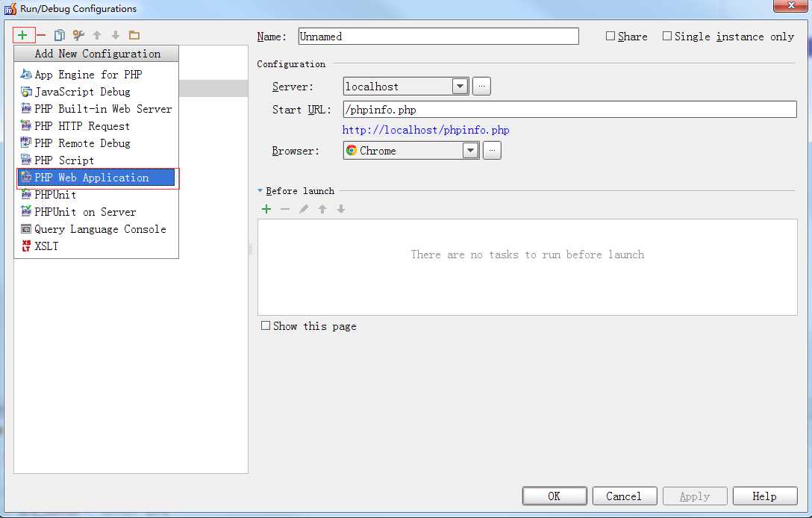
Task: Select PHPUnit on Server label
Action: click(x=85, y=212)
